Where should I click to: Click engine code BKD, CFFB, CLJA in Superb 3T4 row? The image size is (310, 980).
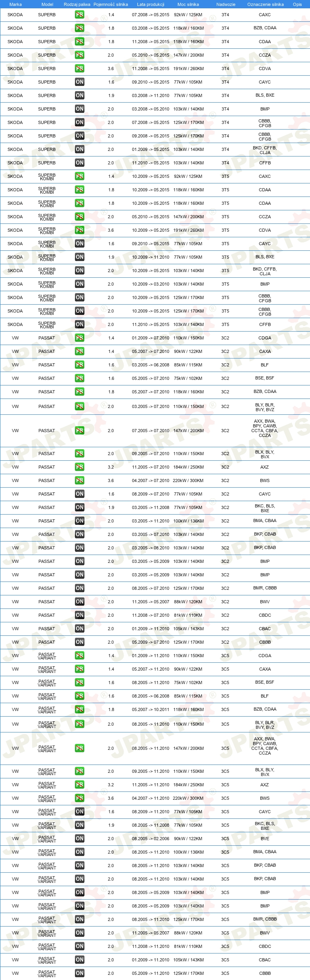click(265, 150)
